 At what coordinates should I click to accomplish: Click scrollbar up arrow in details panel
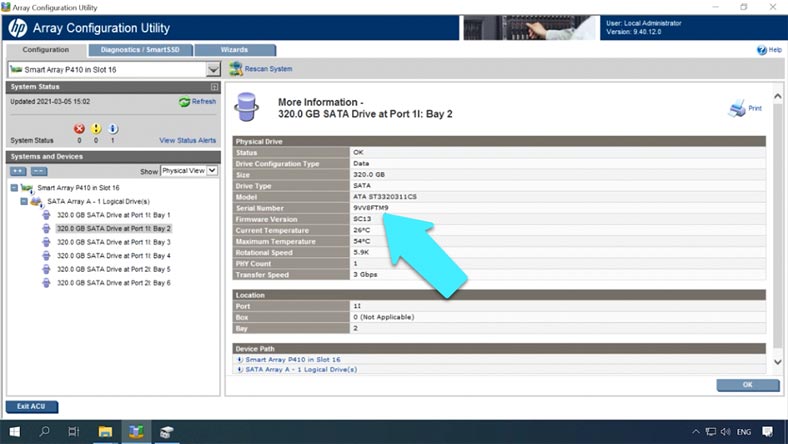point(778,96)
